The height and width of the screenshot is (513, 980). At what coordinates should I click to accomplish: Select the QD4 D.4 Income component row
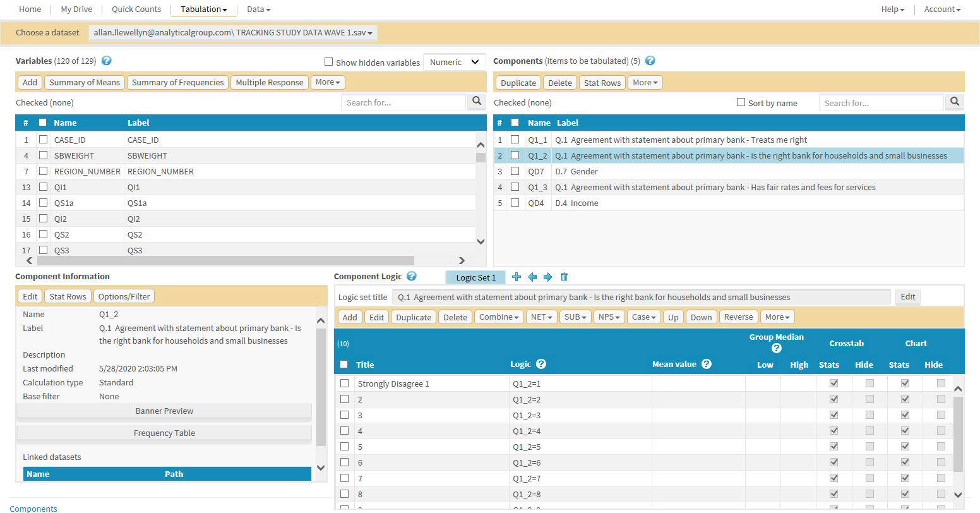click(x=729, y=203)
